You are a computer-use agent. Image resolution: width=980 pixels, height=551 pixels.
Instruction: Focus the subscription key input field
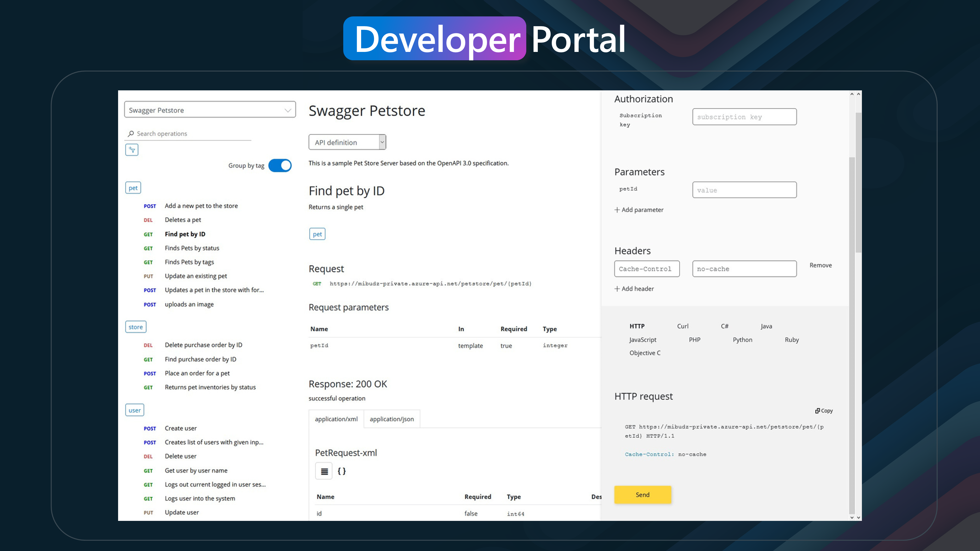point(745,117)
